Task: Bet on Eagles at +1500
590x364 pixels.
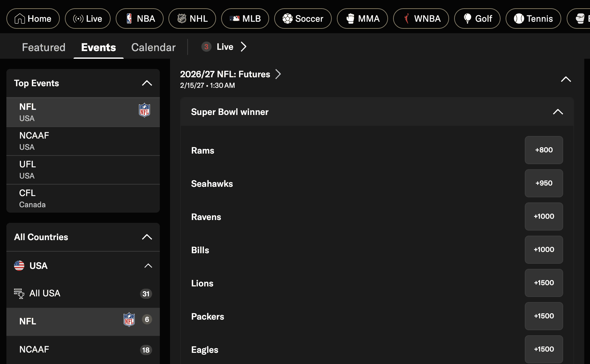Action: click(544, 349)
